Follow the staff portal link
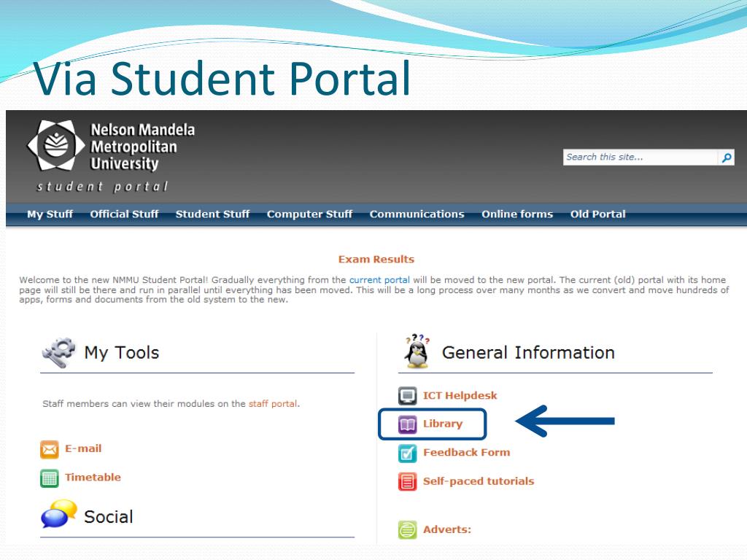Viewport: 747px width, 560px height. click(x=273, y=404)
